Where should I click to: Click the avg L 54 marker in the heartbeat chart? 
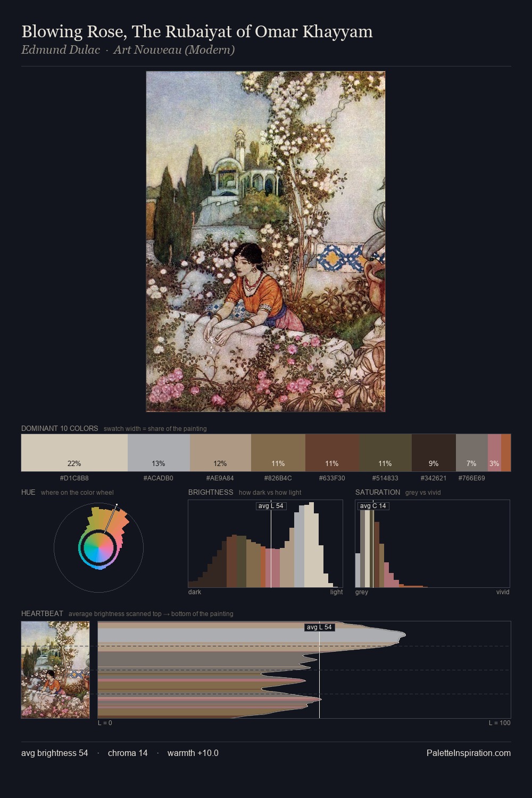pos(319,627)
